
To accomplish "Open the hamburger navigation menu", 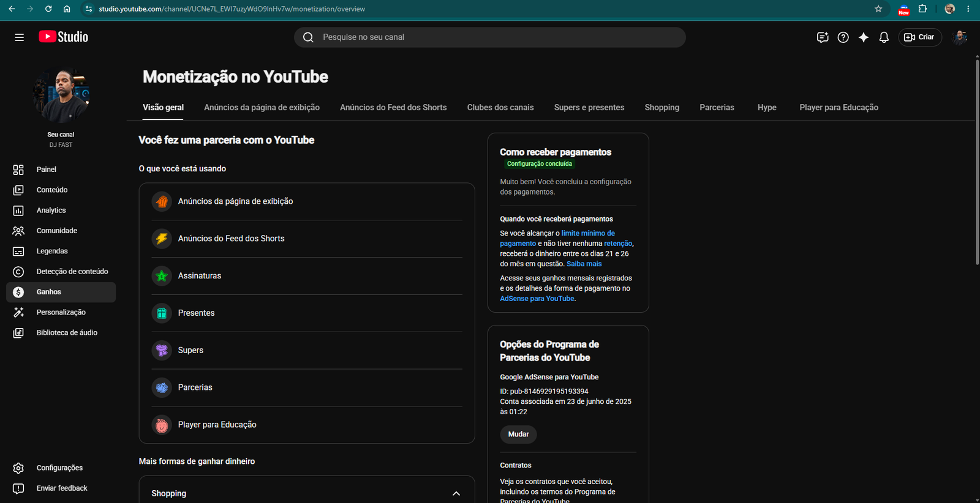I will 19,37.
